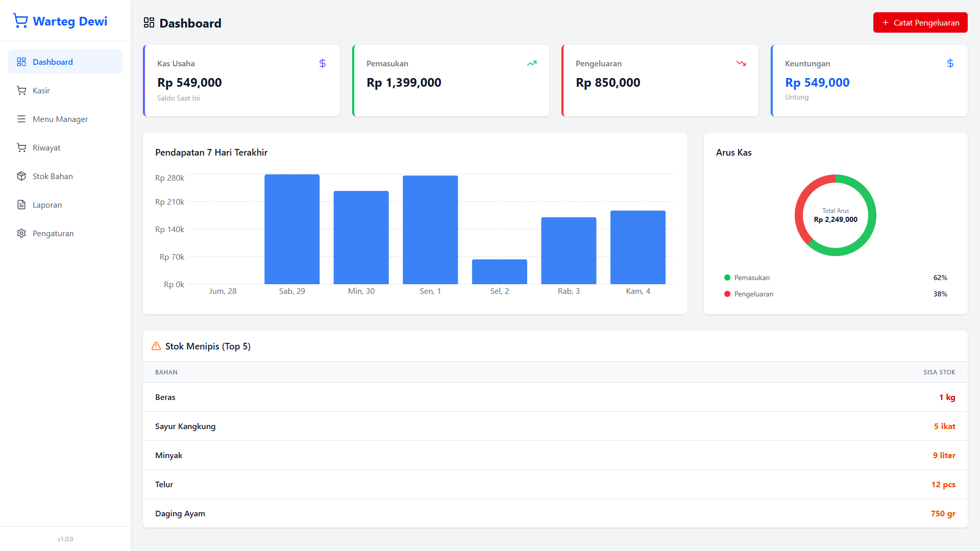The height and width of the screenshot is (551, 980).
Task: Click the Keuntungan amount Rp 549,000
Action: [817, 82]
